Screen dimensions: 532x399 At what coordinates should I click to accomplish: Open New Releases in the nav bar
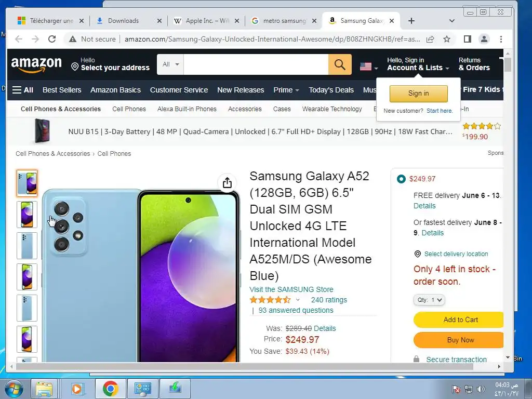[241, 90]
